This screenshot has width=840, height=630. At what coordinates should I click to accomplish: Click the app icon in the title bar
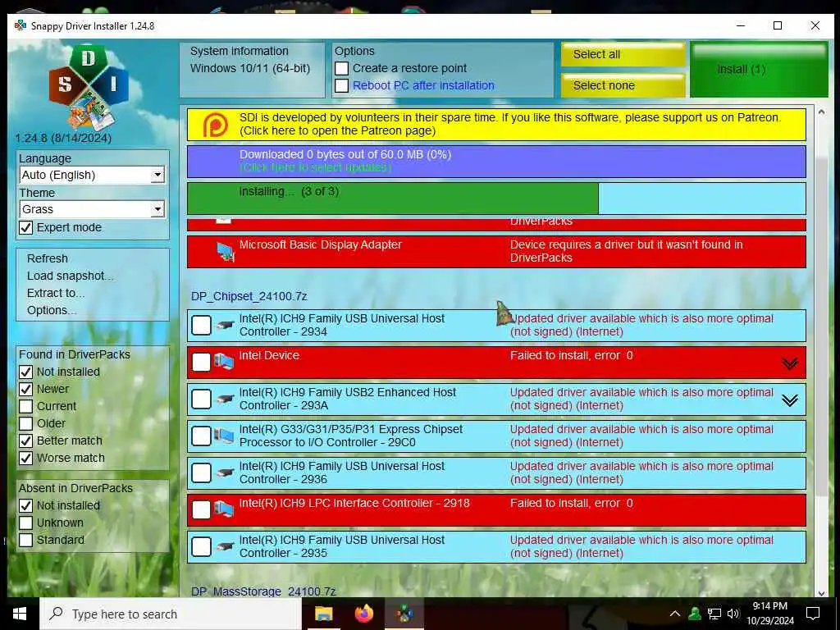pos(21,25)
